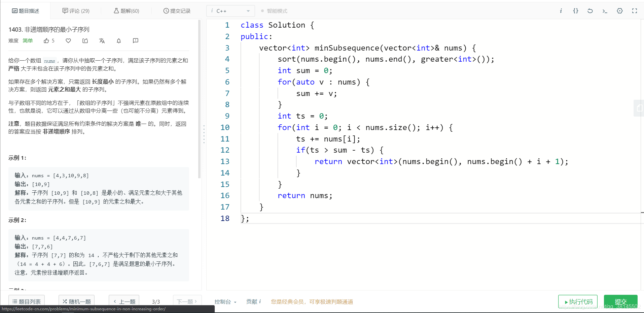
Task: Click the panel divider drag handle
Action: 204,134
